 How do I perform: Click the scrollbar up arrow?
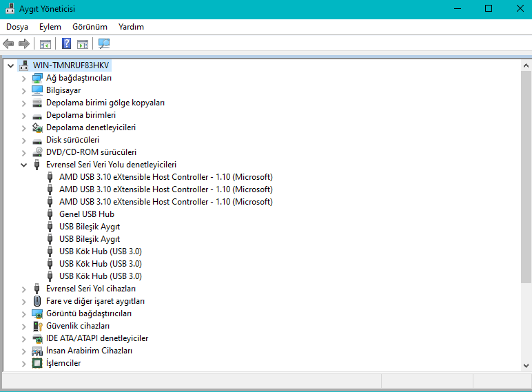526,65
